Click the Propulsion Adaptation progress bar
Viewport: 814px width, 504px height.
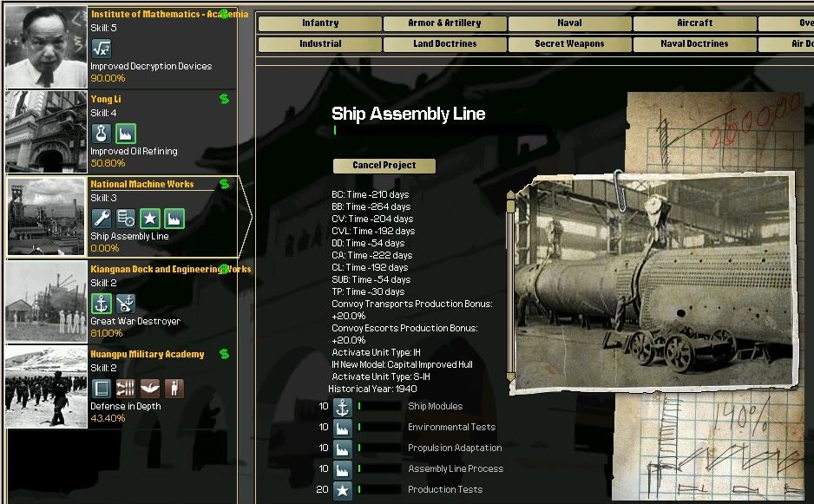[379, 448]
